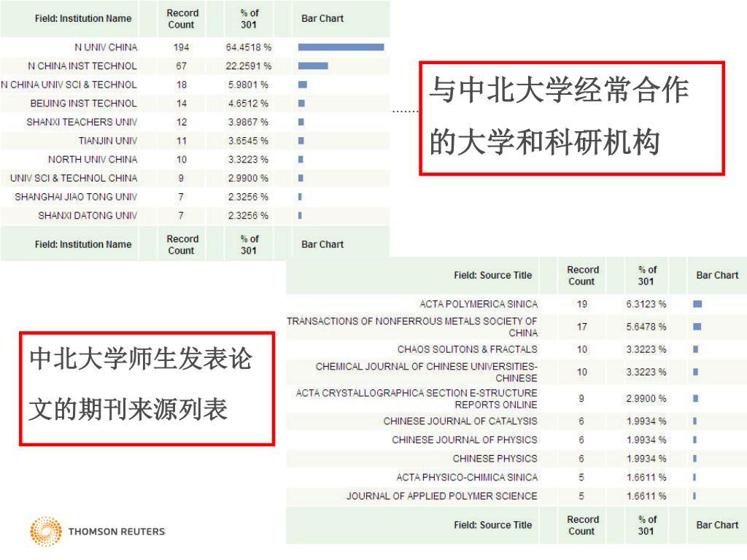Choose BEIJING INST TECHNOL row

click(195, 104)
